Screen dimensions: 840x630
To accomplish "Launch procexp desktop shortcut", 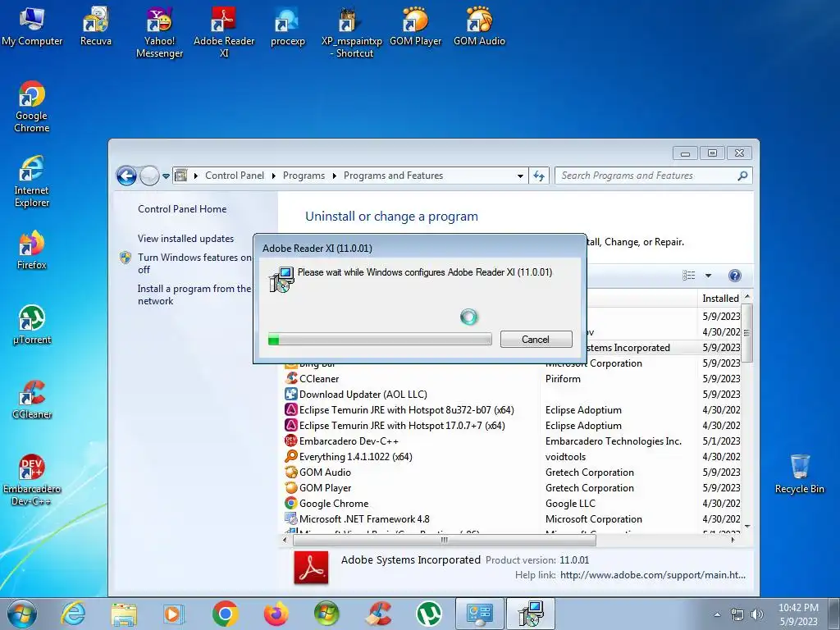I will pos(288,27).
